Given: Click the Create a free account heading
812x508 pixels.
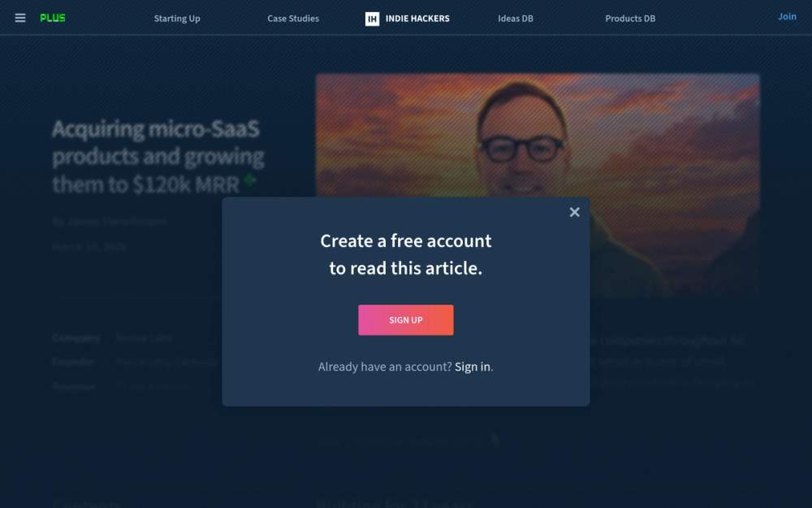Looking at the screenshot, I should tap(406, 254).
